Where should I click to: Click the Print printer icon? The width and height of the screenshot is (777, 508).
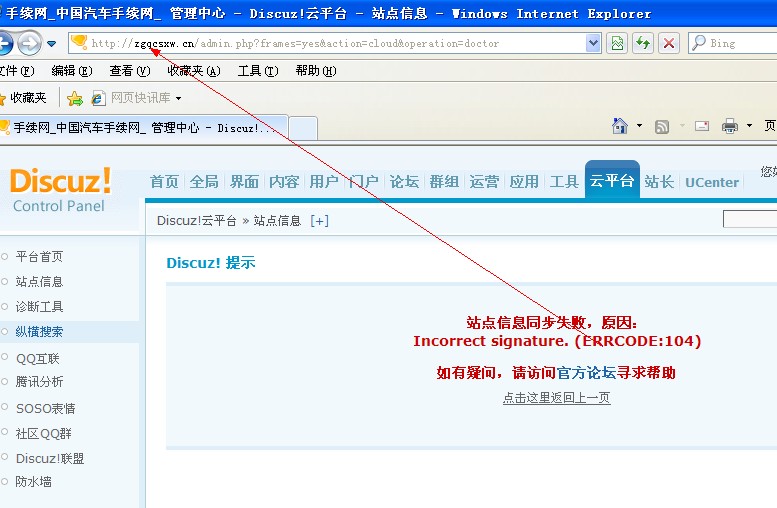pos(729,126)
